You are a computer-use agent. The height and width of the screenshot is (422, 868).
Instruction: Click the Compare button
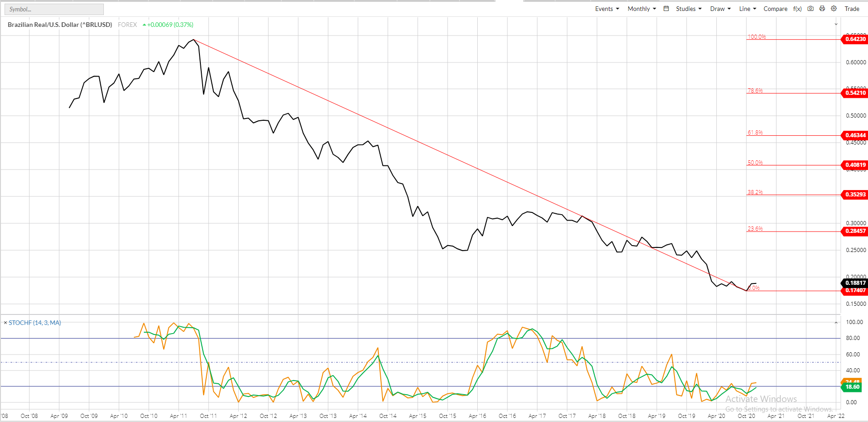(775, 9)
